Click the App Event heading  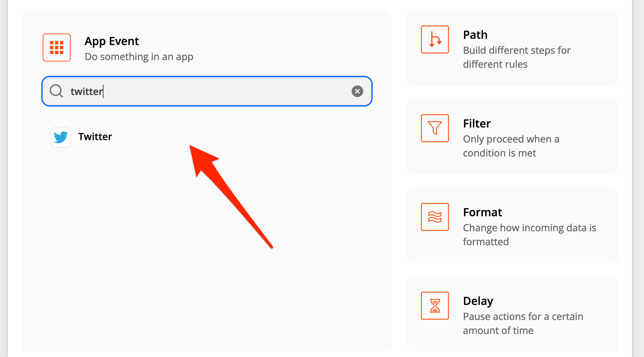[112, 41]
